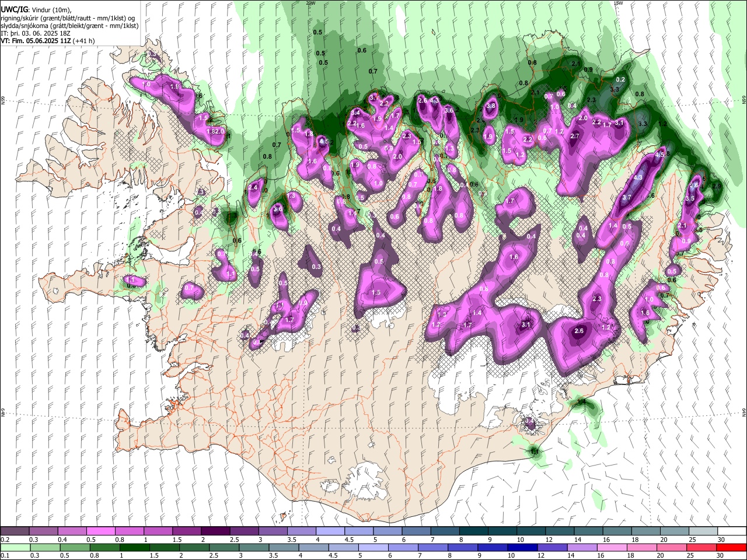Click the 'VT: Fim. 05.06.2025 11Z' valid time
Image resolution: width=747 pixels, height=560 pixels.
click(37, 41)
